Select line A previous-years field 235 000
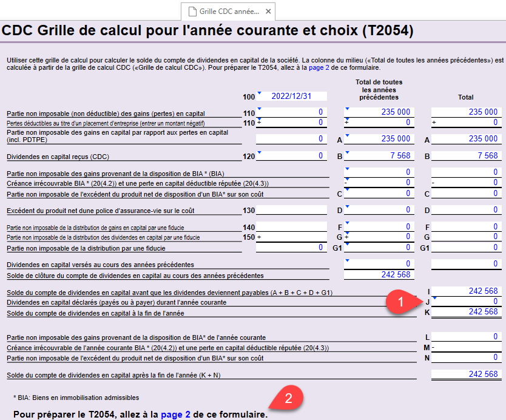Viewport: 506px width, 420px height. 379,139
